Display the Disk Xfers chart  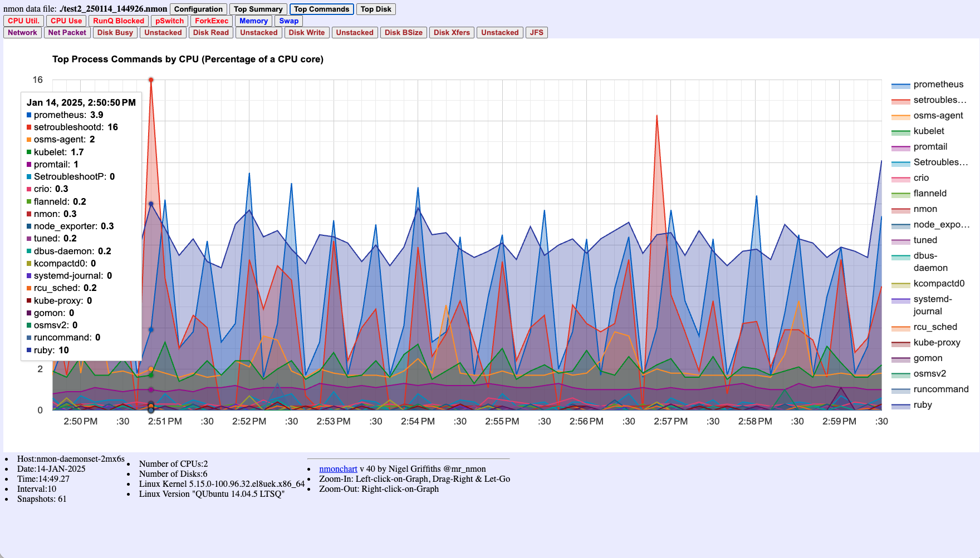452,32
